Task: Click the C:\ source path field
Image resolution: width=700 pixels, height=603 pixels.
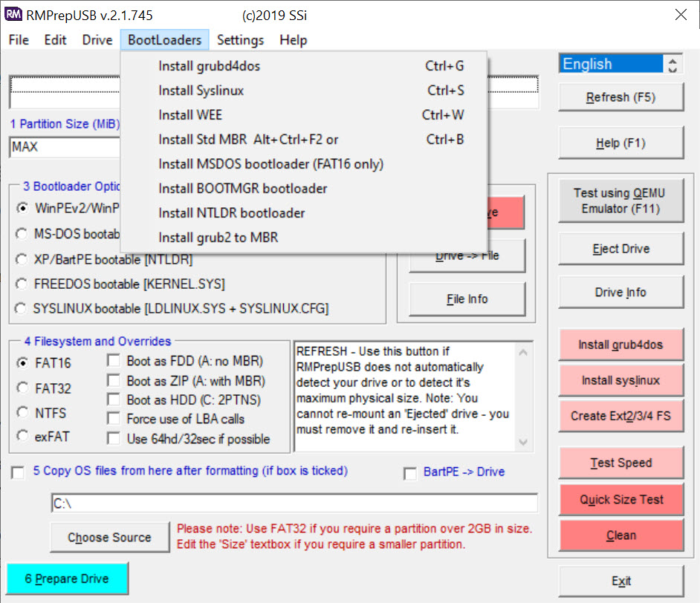Action: (294, 503)
